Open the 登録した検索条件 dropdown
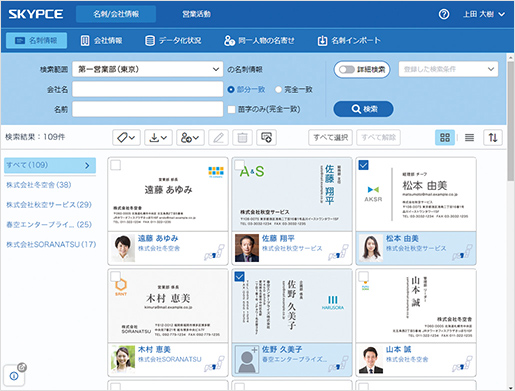The image size is (515, 391). tap(448, 69)
